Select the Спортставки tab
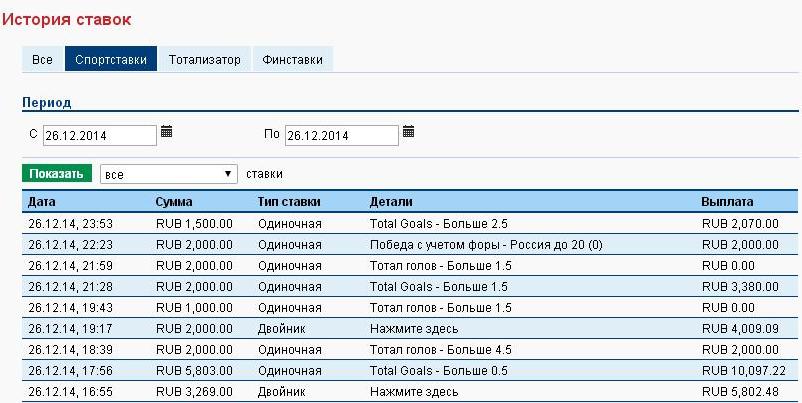The width and height of the screenshot is (802, 403). 112,59
